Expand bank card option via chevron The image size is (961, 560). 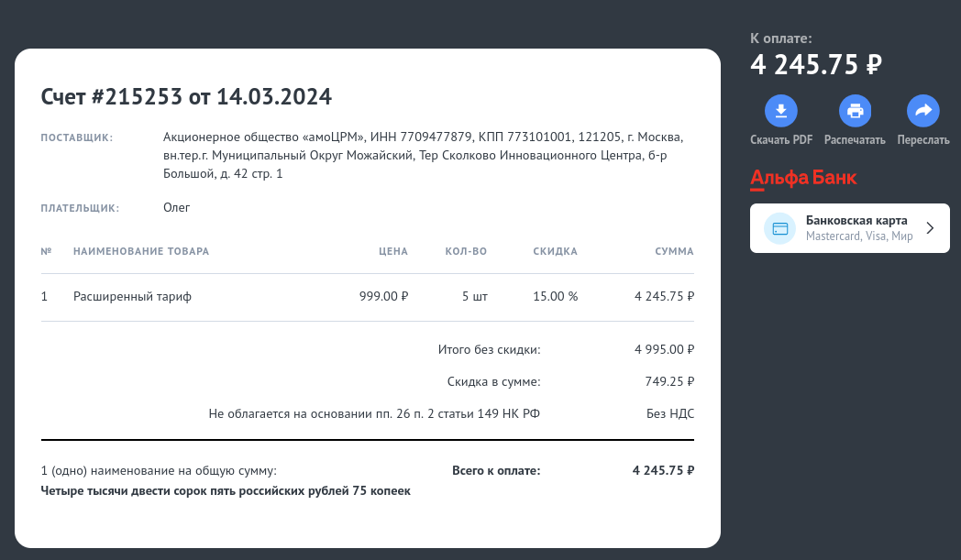click(x=930, y=228)
